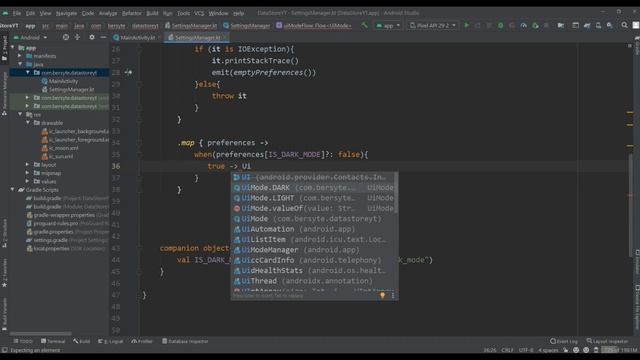Toggle the read-only lock icon in status bar

pyautogui.click(x=565, y=350)
